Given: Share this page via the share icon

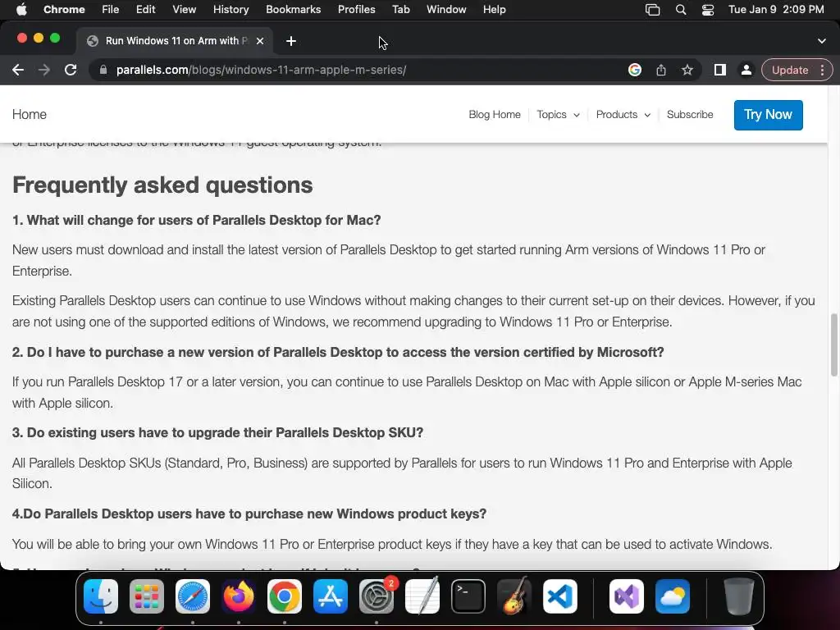Looking at the screenshot, I should click(x=661, y=70).
